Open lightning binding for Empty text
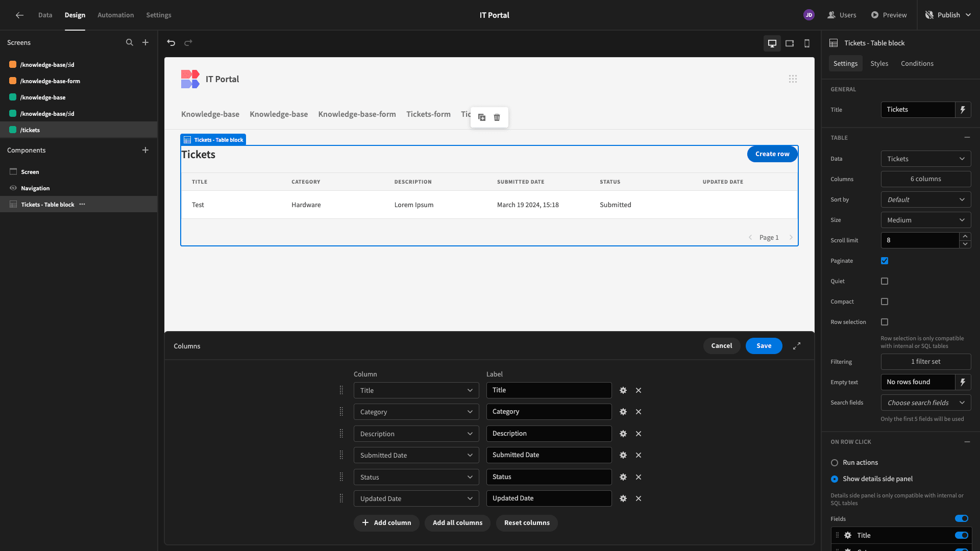This screenshot has width=980, height=551. pyautogui.click(x=963, y=382)
